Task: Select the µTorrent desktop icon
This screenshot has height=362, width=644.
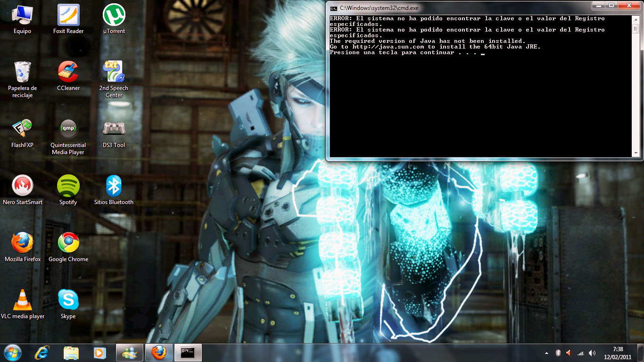Action: (x=114, y=20)
